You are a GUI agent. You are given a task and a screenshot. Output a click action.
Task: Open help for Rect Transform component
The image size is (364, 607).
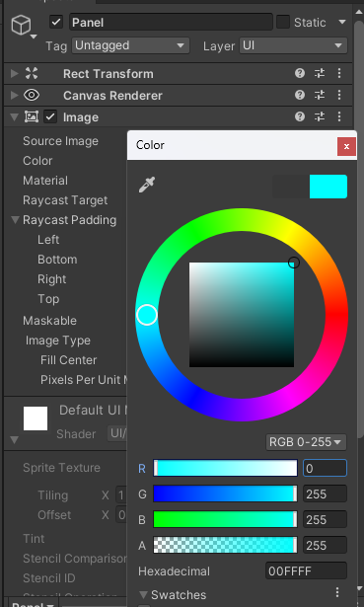[300, 73]
